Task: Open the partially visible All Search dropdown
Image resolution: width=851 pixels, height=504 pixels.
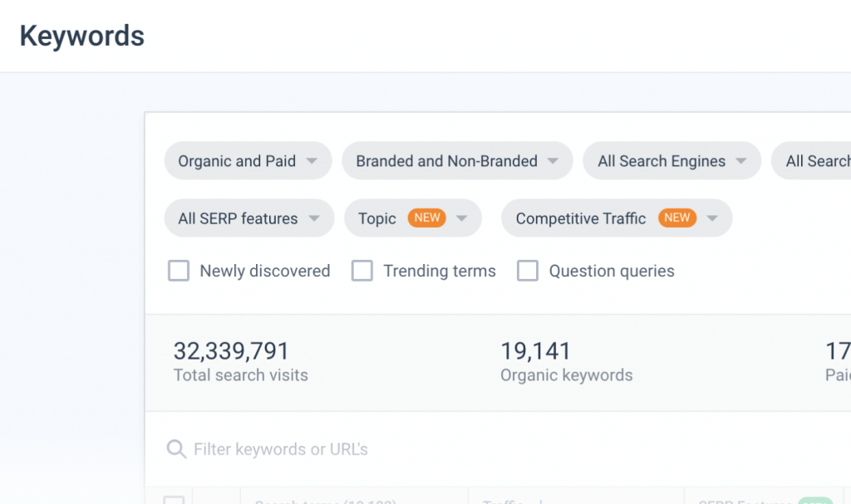Action: click(811, 160)
